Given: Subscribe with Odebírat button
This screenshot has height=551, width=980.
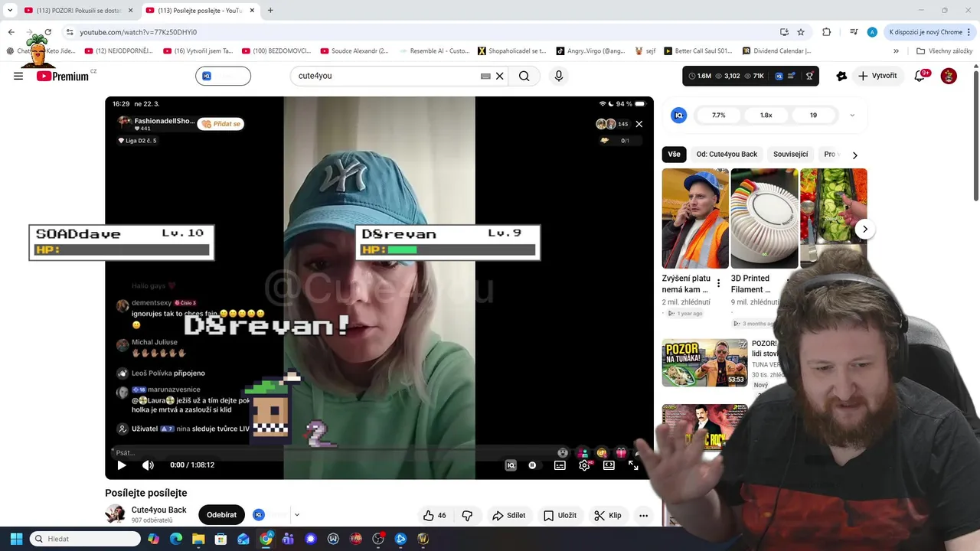Looking at the screenshot, I should point(221,515).
